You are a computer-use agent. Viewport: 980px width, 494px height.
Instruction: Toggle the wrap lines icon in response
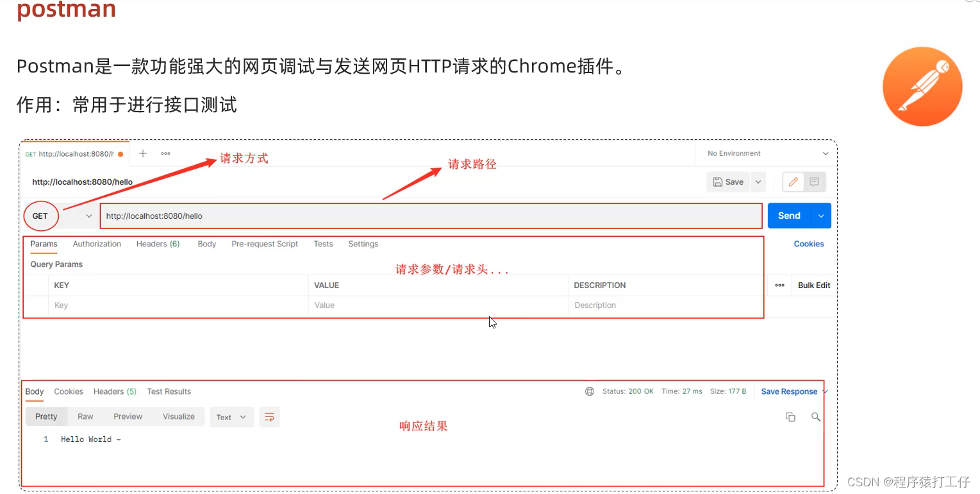(269, 417)
